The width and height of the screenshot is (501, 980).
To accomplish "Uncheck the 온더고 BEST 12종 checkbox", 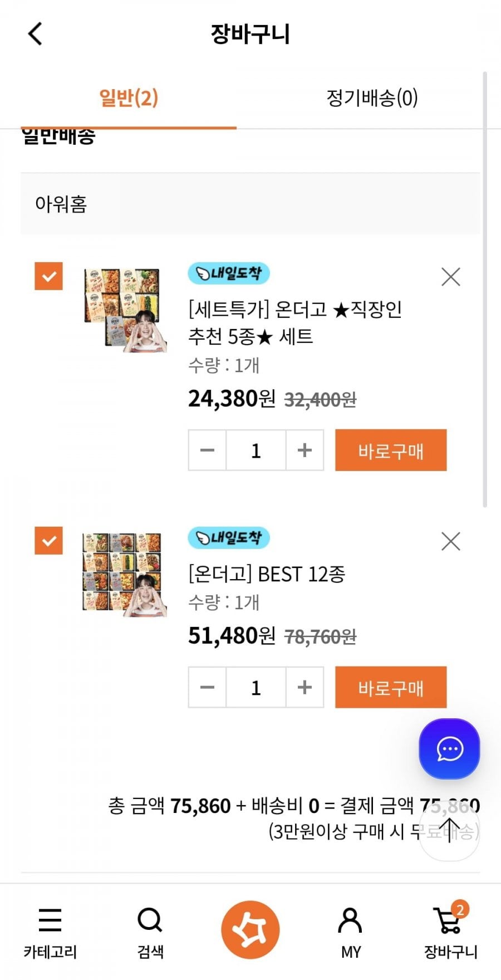I will (x=49, y=541).
